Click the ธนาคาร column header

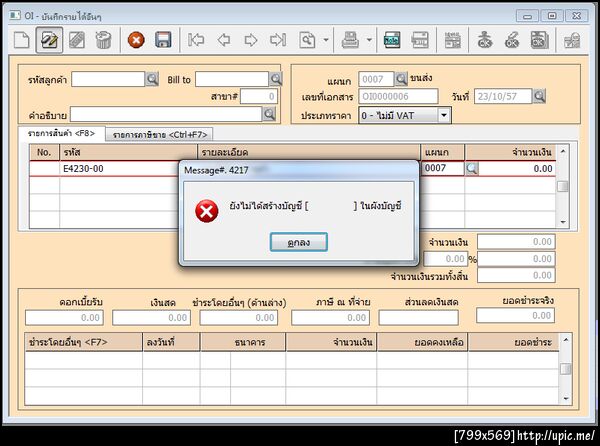tap(243, 342)
